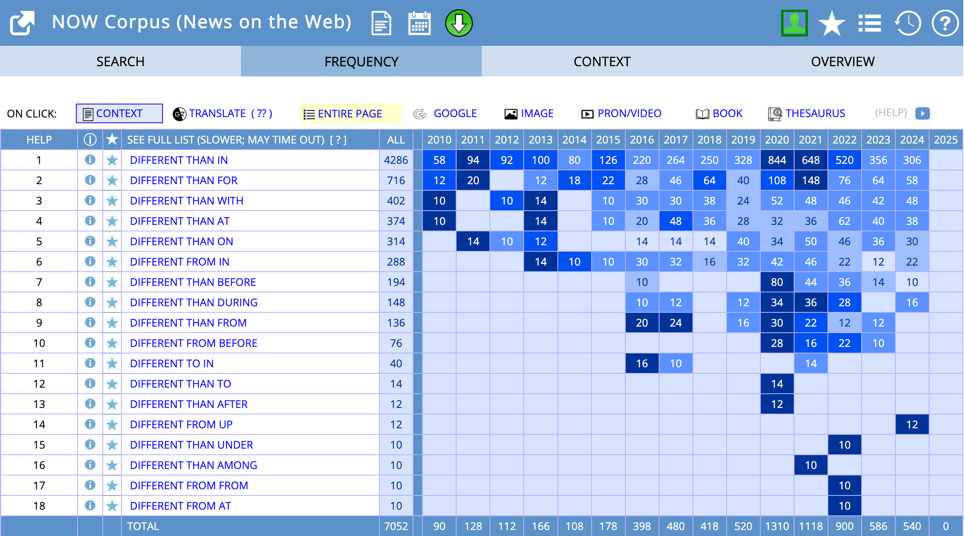Open the document page icon in header
Image resolution: width=964 pixels, height=536 pixels.
click(x=381, y=23)
